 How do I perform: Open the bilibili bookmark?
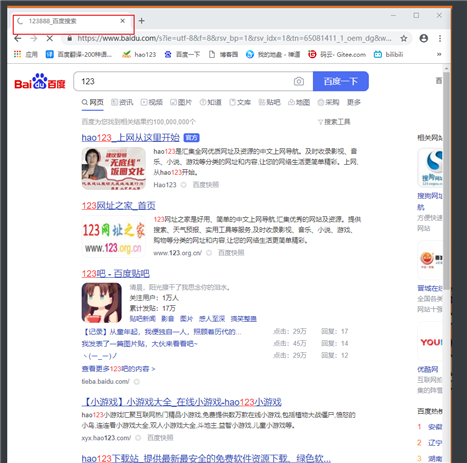pos(389,54)
